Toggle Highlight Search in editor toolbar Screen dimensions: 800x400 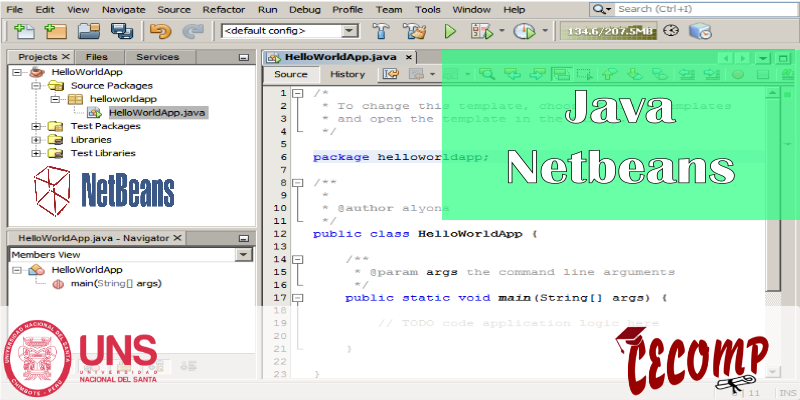coord(561,74)
